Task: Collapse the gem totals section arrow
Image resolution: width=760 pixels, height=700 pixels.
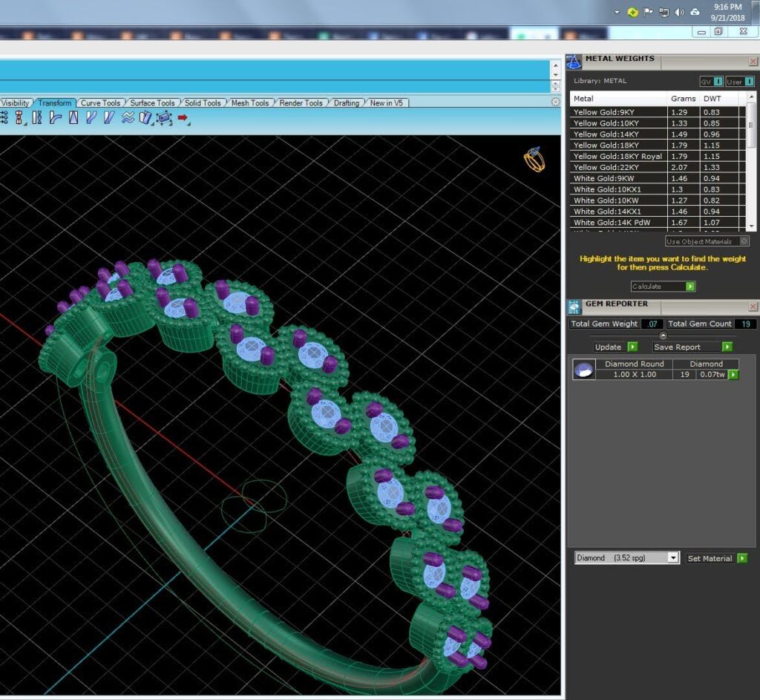Action: [663, 336]
